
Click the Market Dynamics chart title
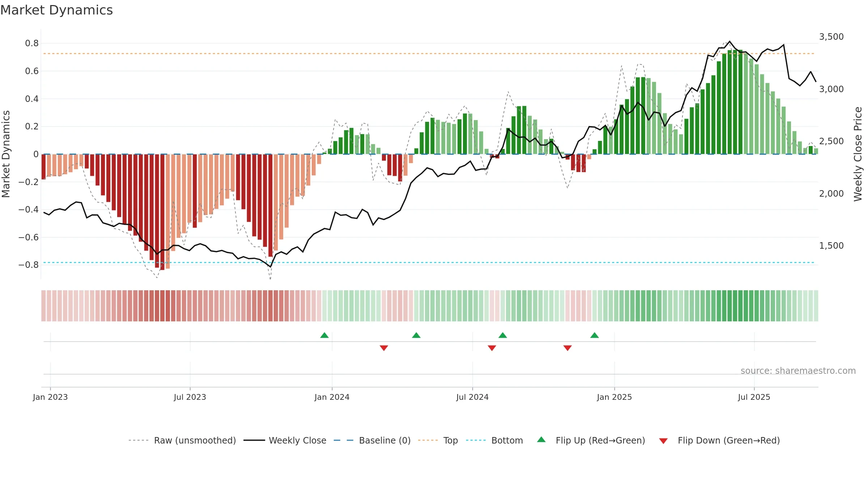[56, 10]
